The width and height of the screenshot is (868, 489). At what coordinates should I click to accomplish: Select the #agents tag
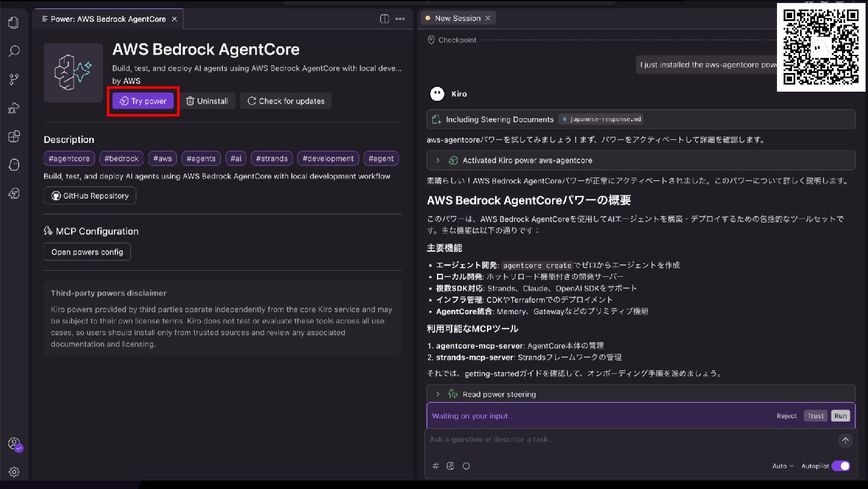201,159
